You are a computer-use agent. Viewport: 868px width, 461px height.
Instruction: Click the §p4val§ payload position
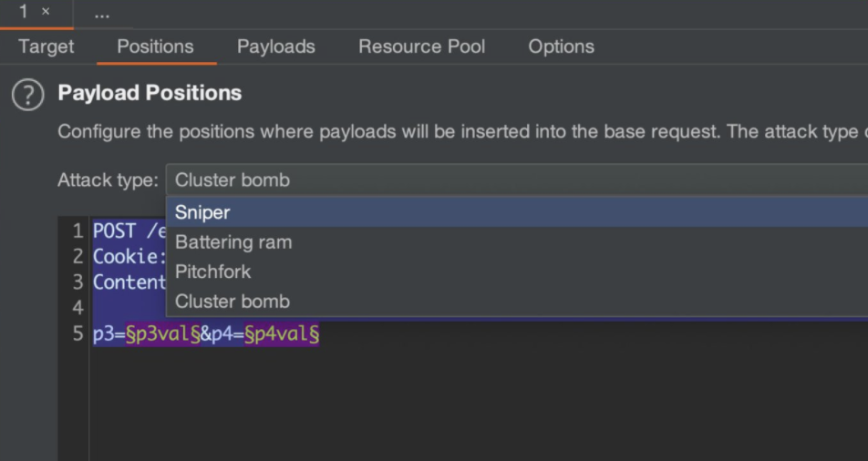coord(281,334)
